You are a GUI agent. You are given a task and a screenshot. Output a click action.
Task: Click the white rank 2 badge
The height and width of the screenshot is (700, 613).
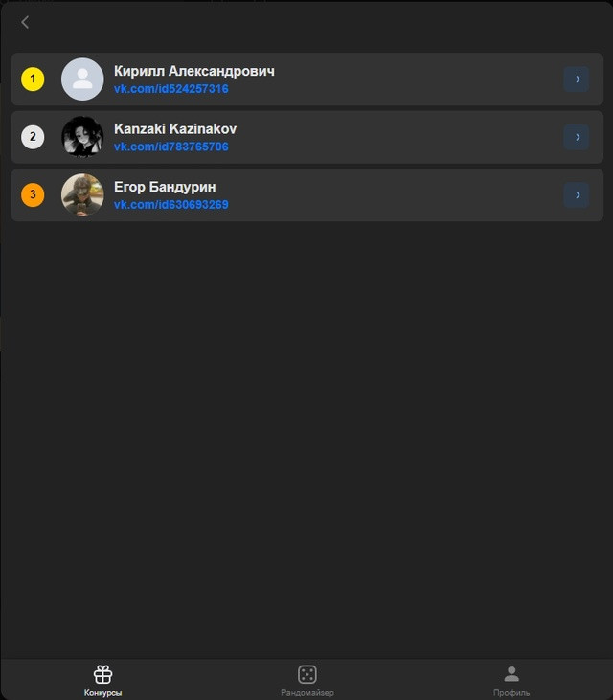click(x=33, y=137)
